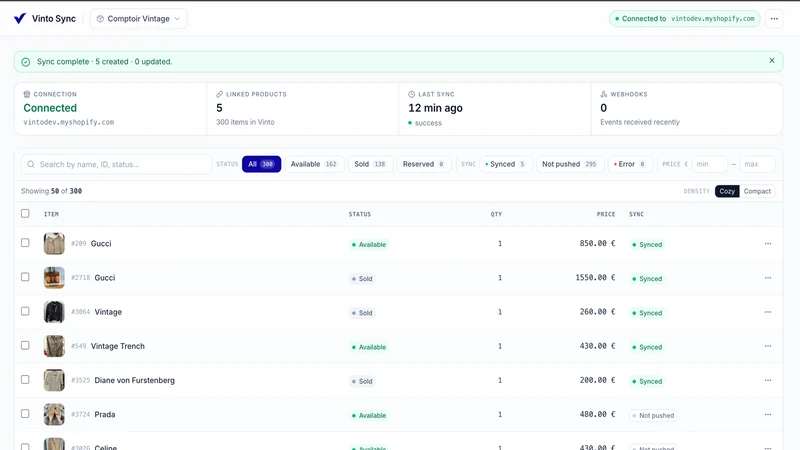Sort by the STATUS column header
800x450 pixels.
(x=360, y=214)
